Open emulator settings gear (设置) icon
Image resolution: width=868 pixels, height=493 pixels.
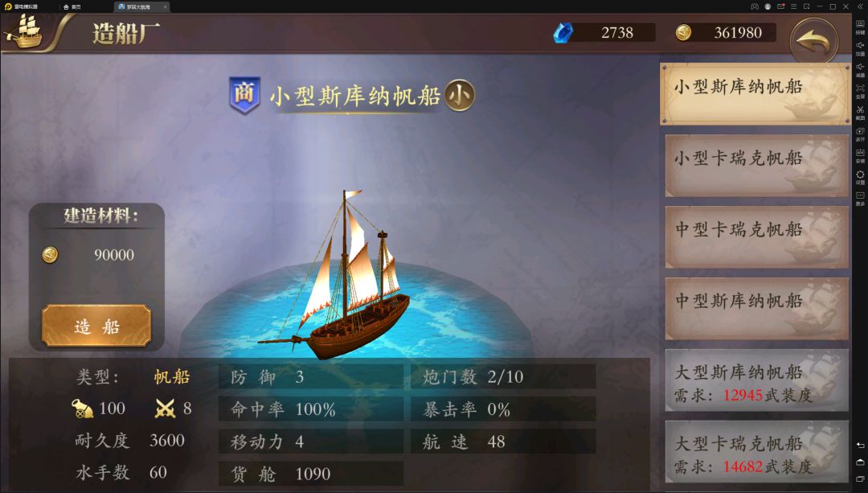860,176
